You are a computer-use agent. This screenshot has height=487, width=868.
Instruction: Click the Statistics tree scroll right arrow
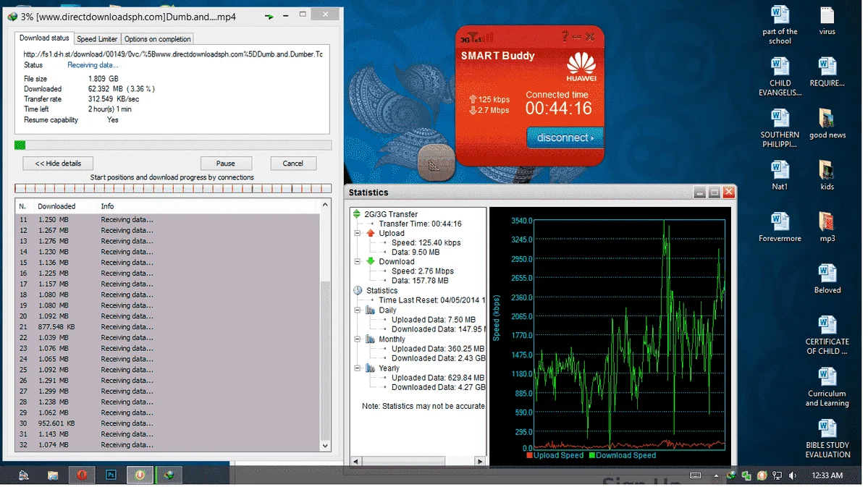tap(480, 461)
